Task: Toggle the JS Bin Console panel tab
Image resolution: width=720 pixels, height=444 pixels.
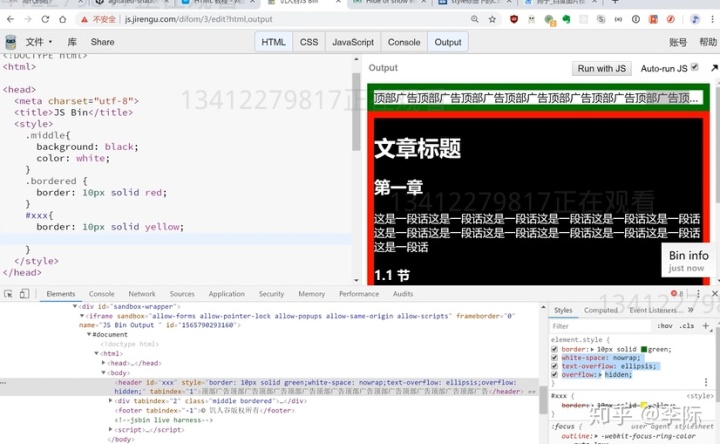Action: click(x=404, y=42)
